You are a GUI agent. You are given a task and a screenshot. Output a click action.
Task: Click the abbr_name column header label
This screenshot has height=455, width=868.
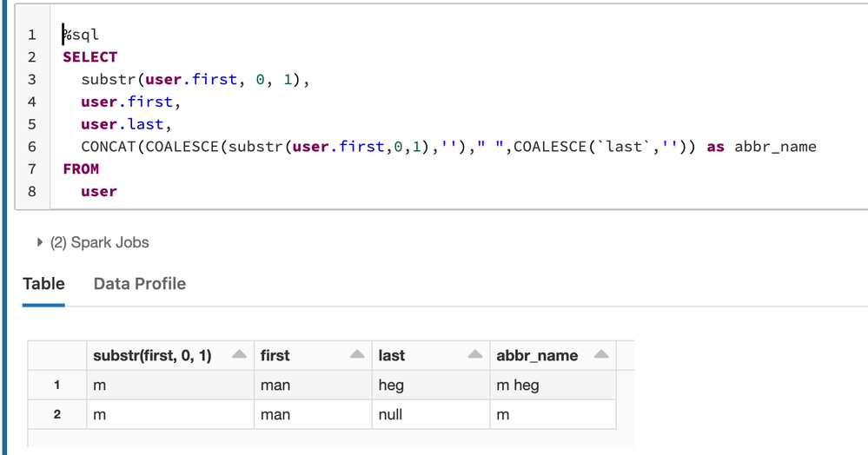[536, 355]
